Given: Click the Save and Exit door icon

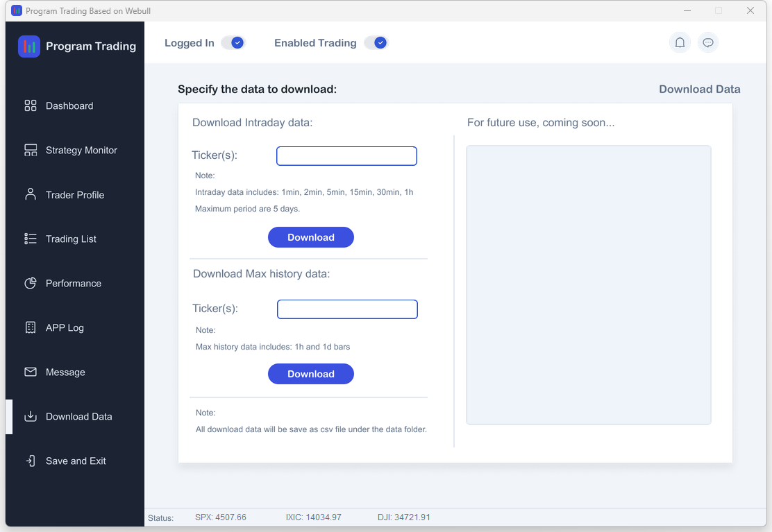Looking at the screenshot, I should tap(31, 461).
